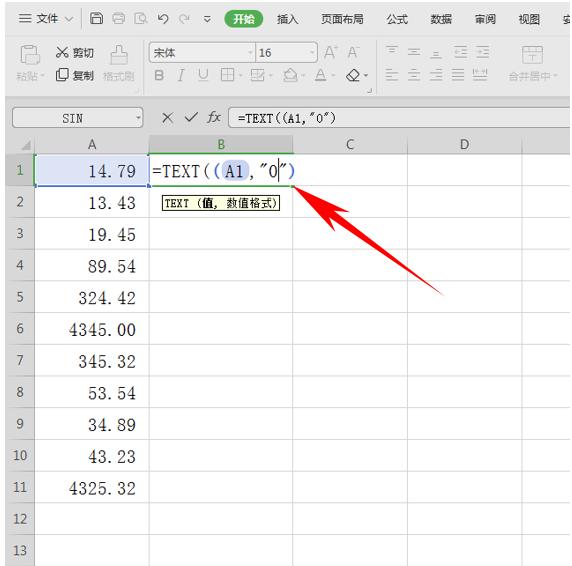Click the Print icon in quick toolbar
This screenshot has width=572, height=566.
pos(119,18)
